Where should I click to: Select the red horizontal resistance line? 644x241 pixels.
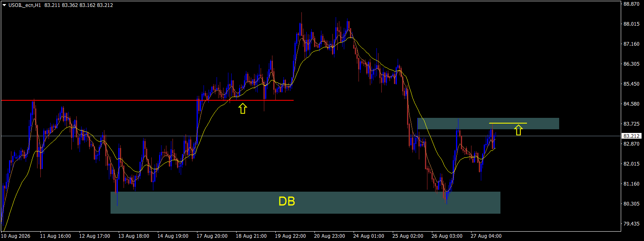[x=147, y=100]
